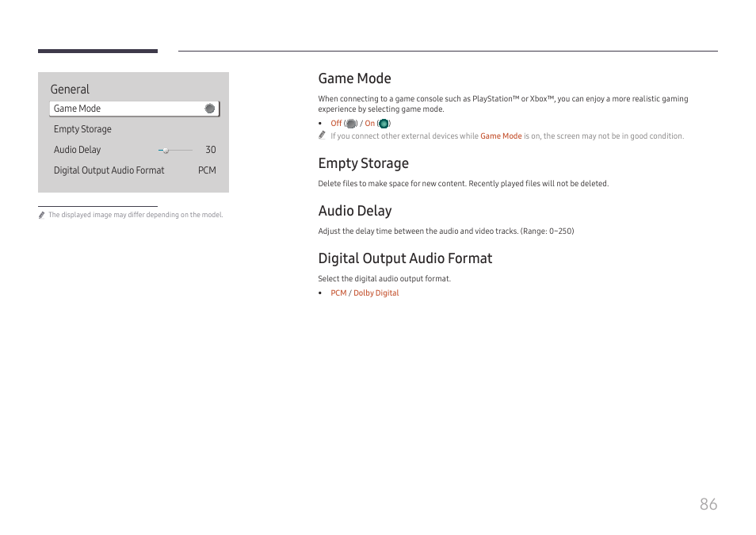Click 'Select the digital audio output format' text

coord(384,278)
